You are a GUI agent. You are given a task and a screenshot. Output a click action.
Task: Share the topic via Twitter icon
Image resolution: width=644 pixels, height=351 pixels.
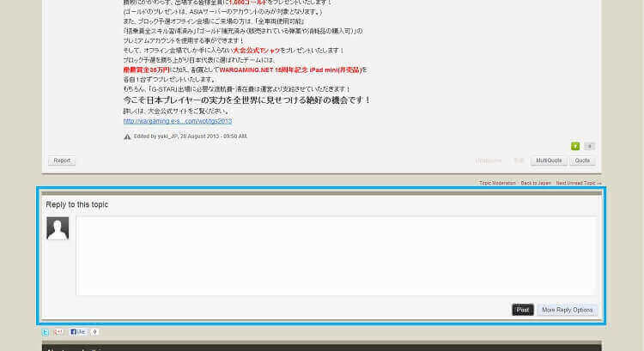[x=46, y=331]
